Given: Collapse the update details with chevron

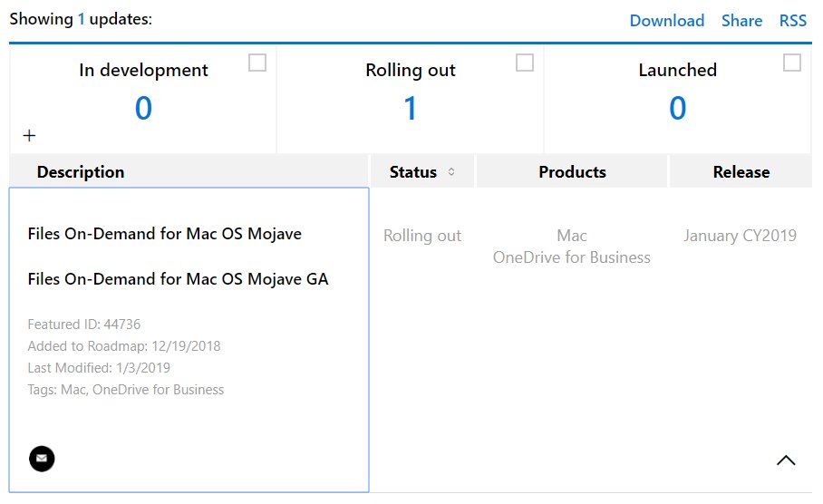Looking at the screenshot, I should click(x=786, y=460).
